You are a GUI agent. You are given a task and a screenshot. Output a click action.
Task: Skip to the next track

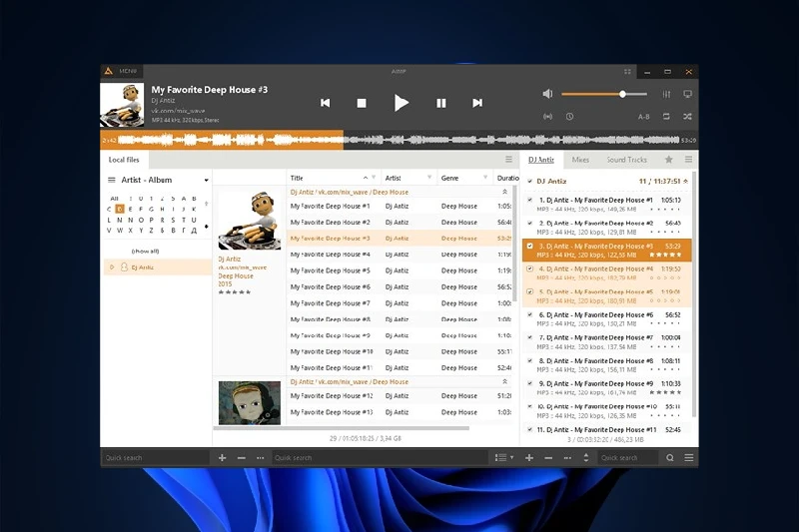477,103
